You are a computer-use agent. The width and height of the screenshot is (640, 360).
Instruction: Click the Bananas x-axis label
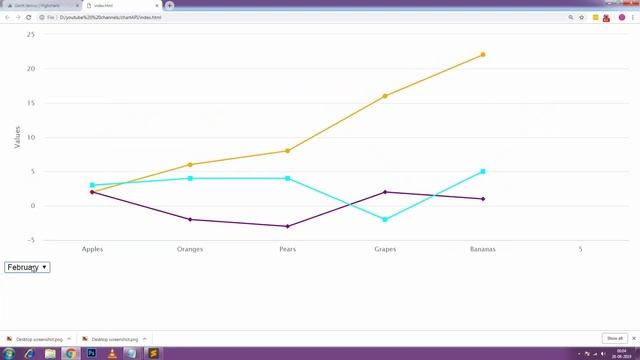click(x=483, y=249)
